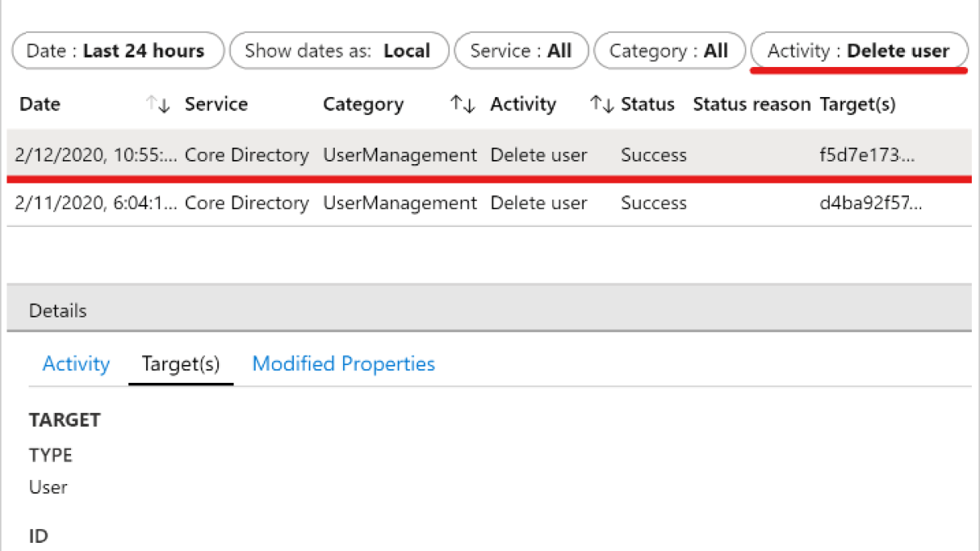This screenshot has width=980, height=551.
Task: Switch to the Activity tab in Details
Action: click(x=76, y=364)
